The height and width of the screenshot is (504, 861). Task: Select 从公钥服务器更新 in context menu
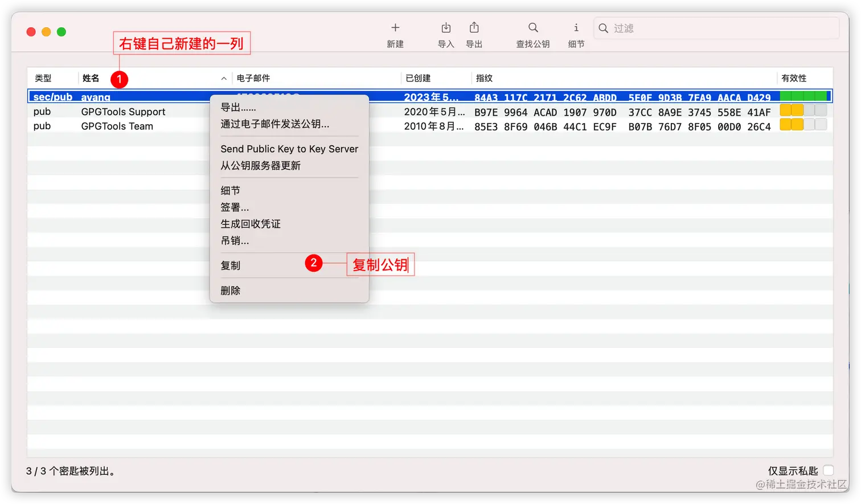tap(289, 165)
